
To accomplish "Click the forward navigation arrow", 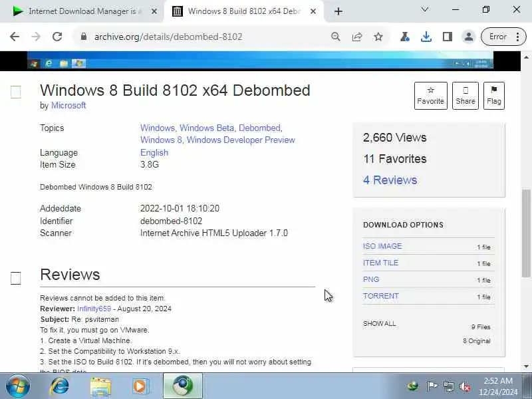I will pos(36,37).
